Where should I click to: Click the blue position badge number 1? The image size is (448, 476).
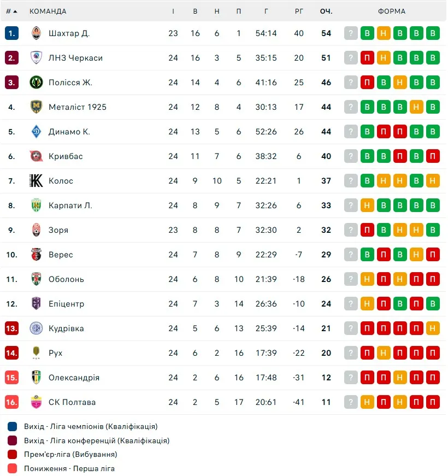(x=11, y=33)
